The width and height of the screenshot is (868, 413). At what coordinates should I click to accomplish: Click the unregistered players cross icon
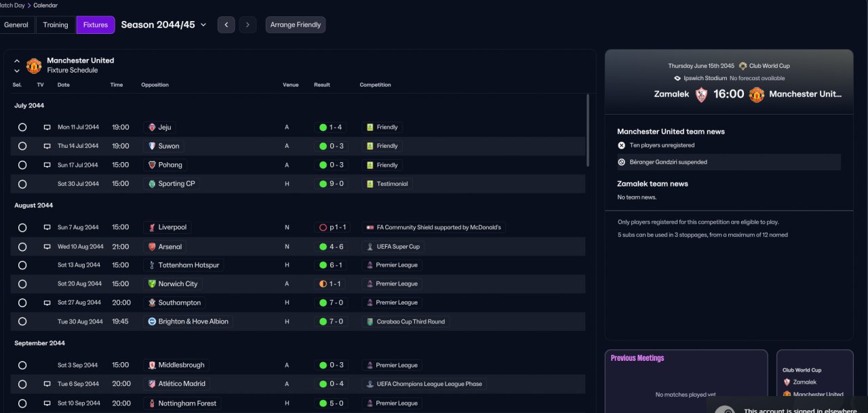click(621, 145)
